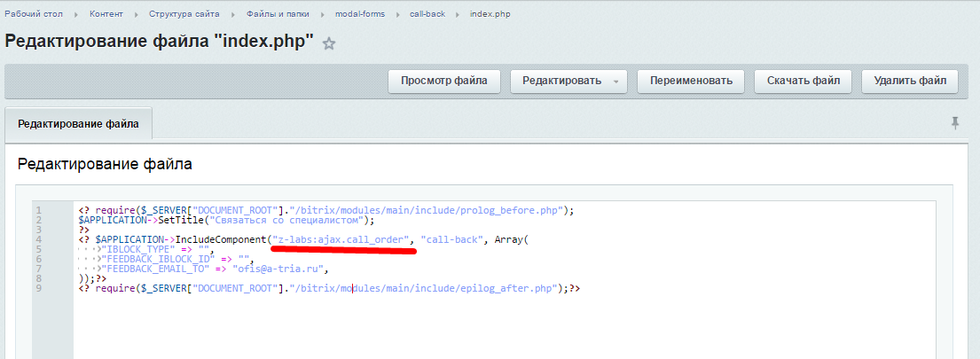Click the Скачать файл button
The width and height of the screenshot is (980, 359).
click(803, 82)
